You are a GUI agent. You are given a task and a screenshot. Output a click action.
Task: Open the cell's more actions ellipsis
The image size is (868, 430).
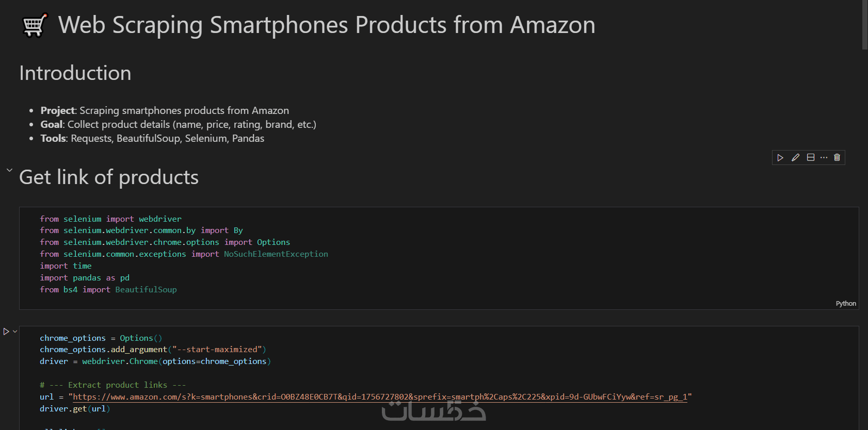824,158
